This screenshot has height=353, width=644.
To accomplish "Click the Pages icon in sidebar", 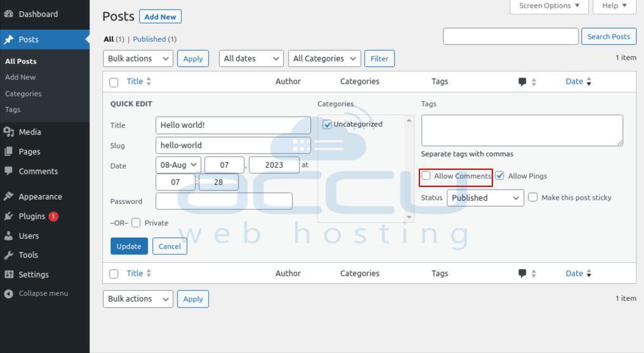I will coord(9,151).
